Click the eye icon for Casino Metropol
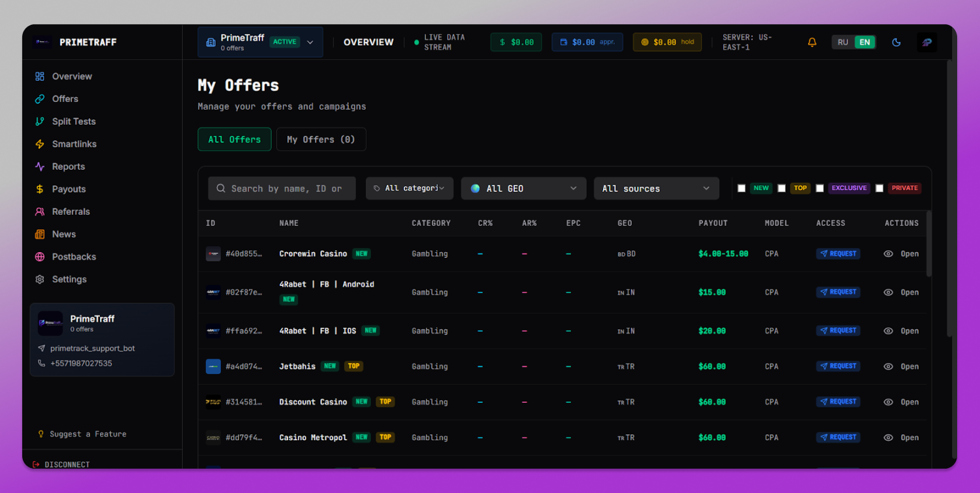Image resolution: width=980 pixels, height=493 pixels. click(889, 437)
